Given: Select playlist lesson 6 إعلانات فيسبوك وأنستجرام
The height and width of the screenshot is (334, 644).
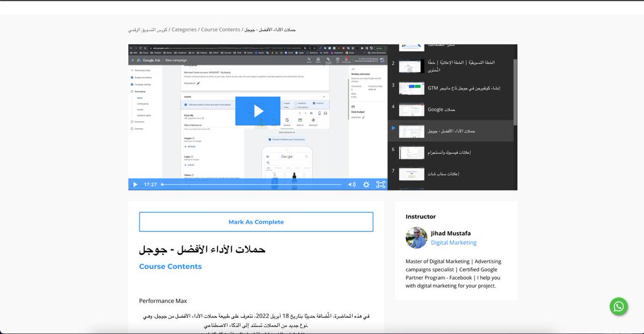Looking at the screenshot, I should click(451, 153).
